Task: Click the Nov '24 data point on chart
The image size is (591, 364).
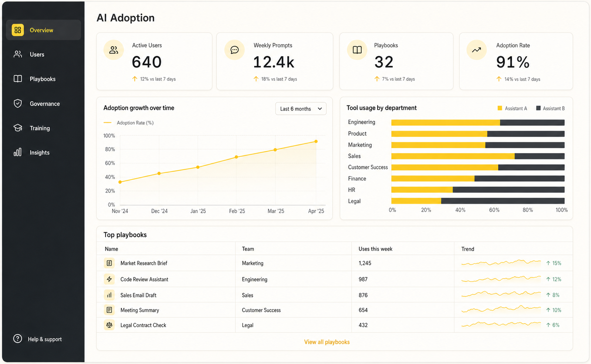Action: coord(120,182)
